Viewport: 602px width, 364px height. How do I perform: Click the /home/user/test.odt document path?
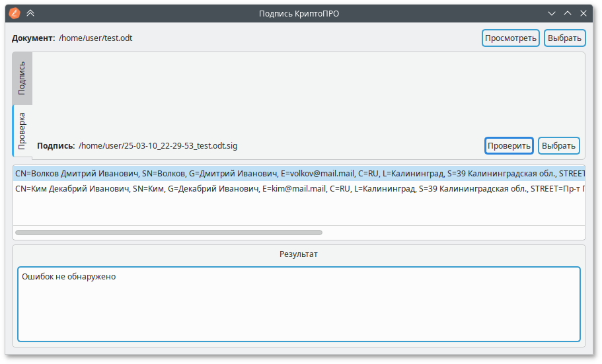tap(96, 38)
